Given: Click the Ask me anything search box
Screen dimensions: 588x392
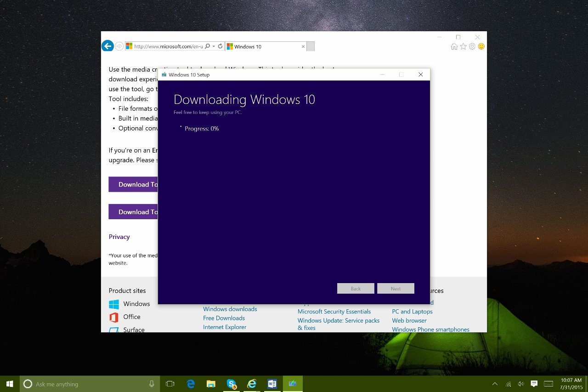Looking at the screenshot, I should click(90, 384).
